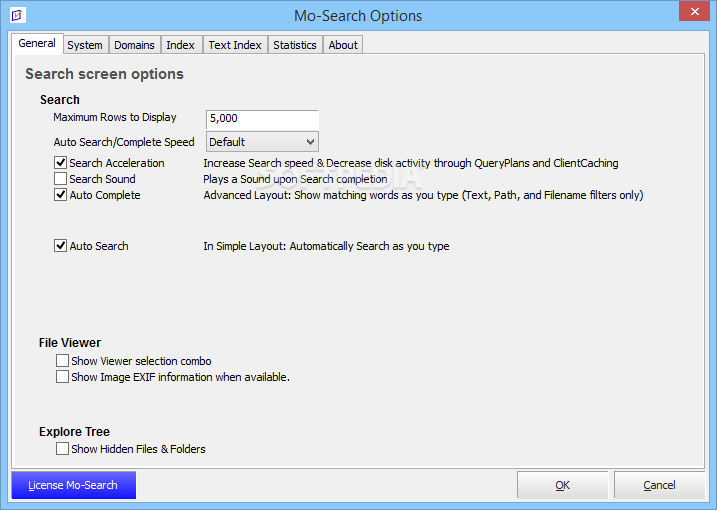Click the License Mo-Search button

(x=74, y=485)
